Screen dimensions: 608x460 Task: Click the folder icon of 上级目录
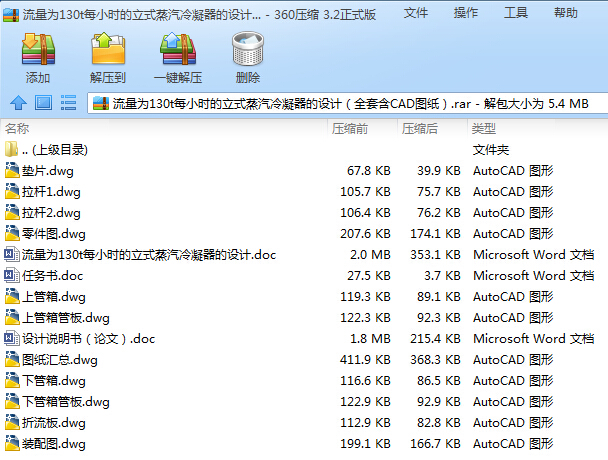pos(11,149)
